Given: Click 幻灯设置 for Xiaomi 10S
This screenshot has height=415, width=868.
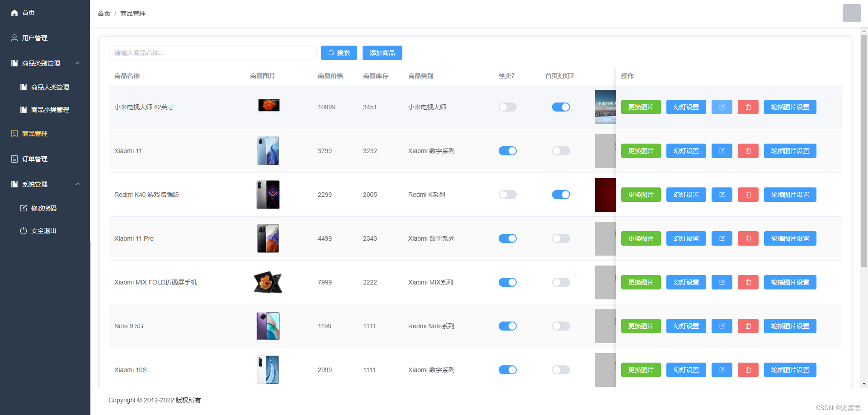Looking at the screenshot, I should pyautogui.click(x=686, y=370).
